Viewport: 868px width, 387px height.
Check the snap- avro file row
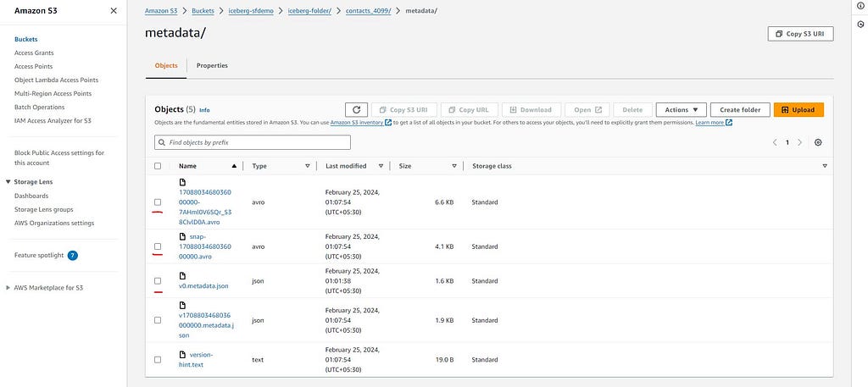pyautogui.click(x=158, y=246)
